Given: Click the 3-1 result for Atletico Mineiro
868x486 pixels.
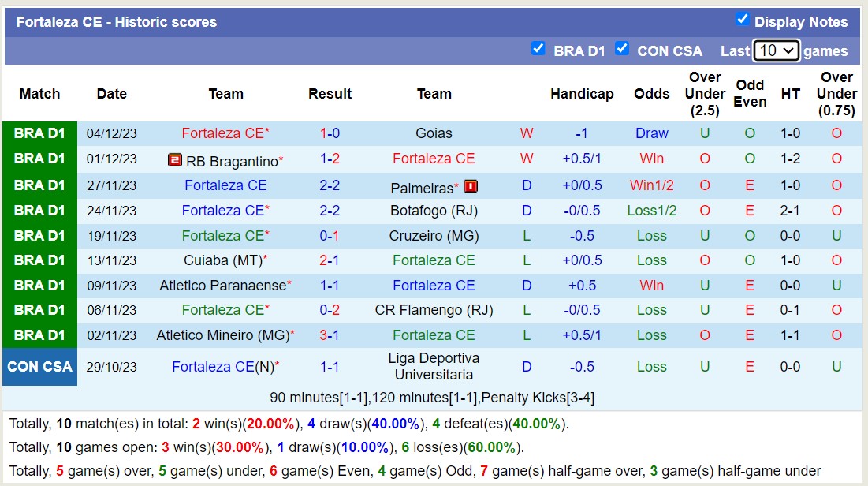Looking at the screenshot, I should (x=330, y=335).
